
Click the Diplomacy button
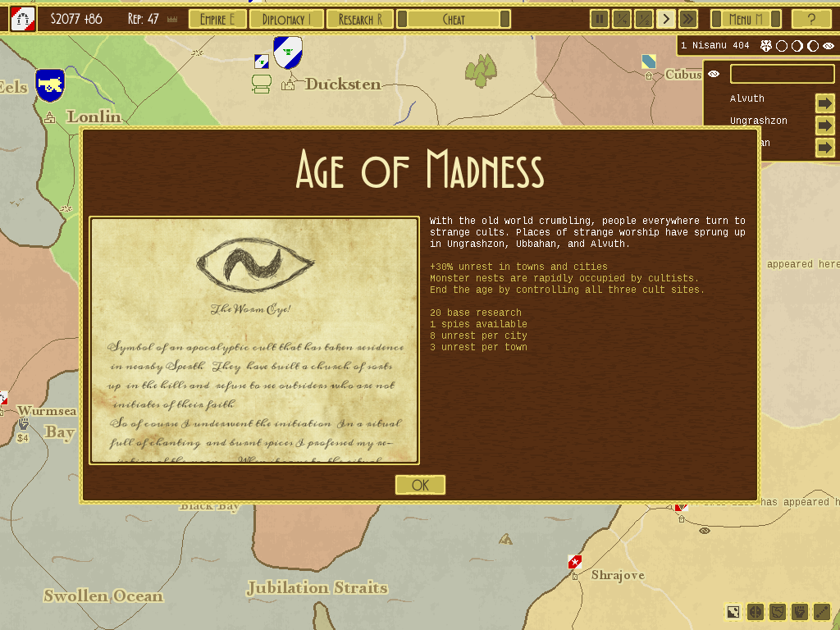click(x=286, y=19)
